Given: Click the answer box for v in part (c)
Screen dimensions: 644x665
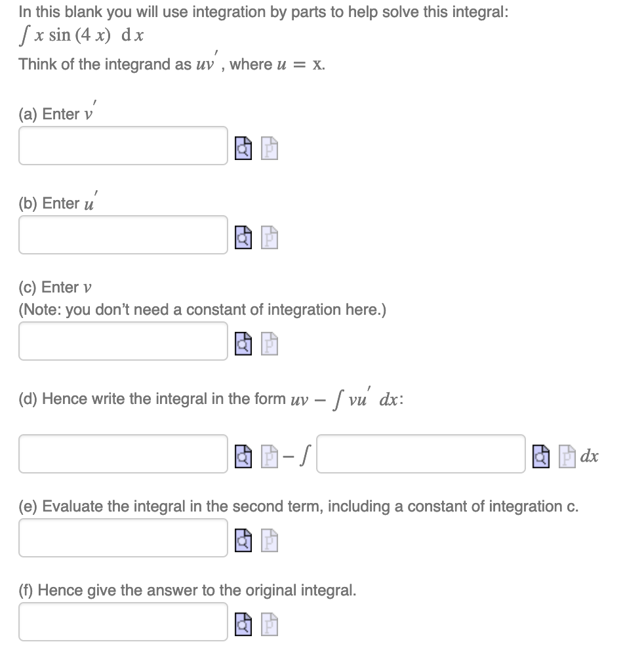Looking at the screenshot, I should pyautogui.click(x=123, y=341).
